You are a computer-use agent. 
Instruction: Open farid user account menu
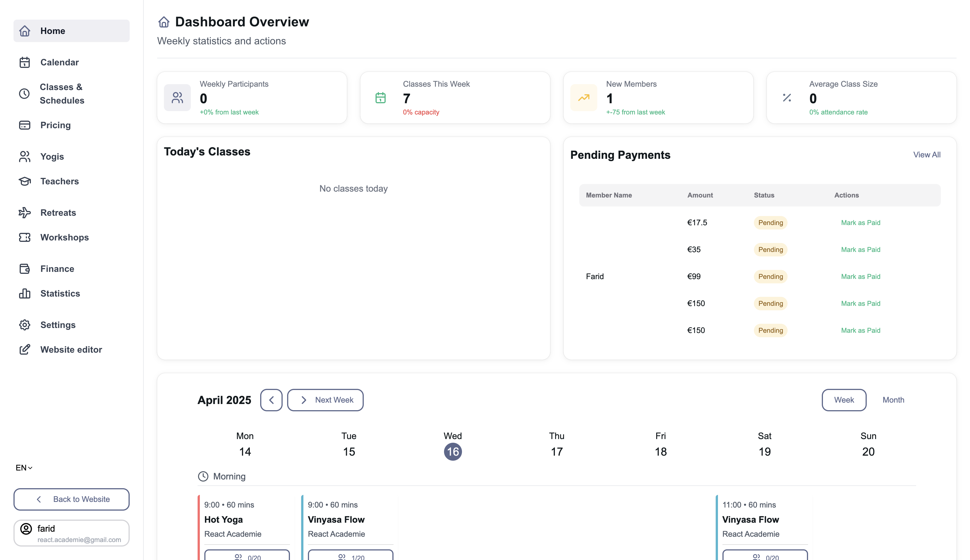coord(72,533)
